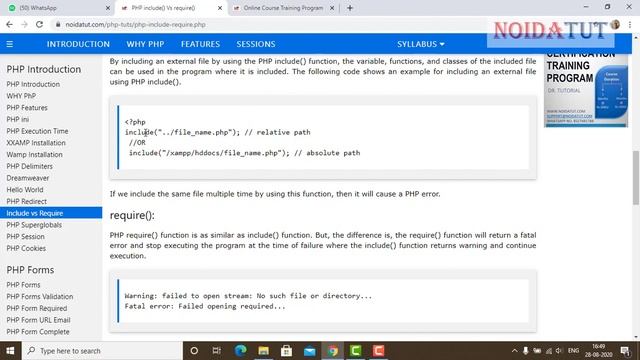Open the hamburger menu icon in blue navbar
The height and width of the screenshot is (360, 640).
(9, 44)
